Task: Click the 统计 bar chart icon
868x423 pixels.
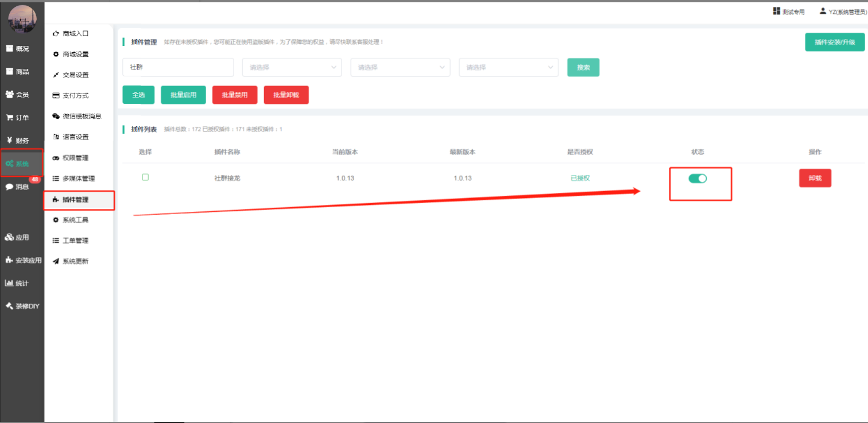Action: coord(10,283)
